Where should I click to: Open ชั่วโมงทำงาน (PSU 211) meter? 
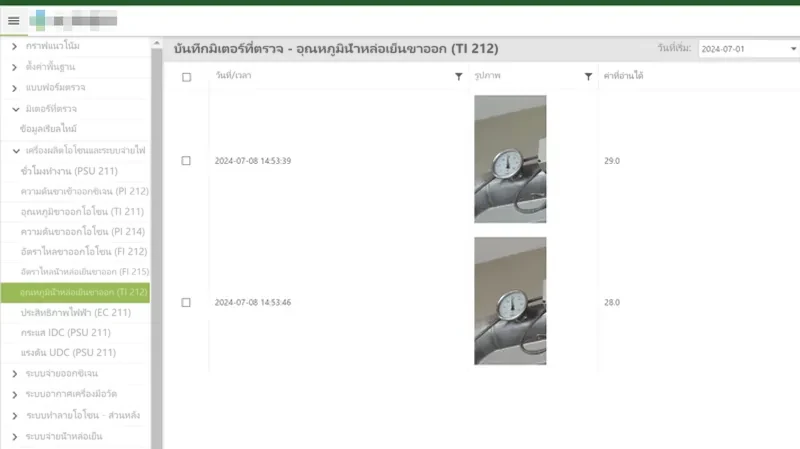click(69, 171)
